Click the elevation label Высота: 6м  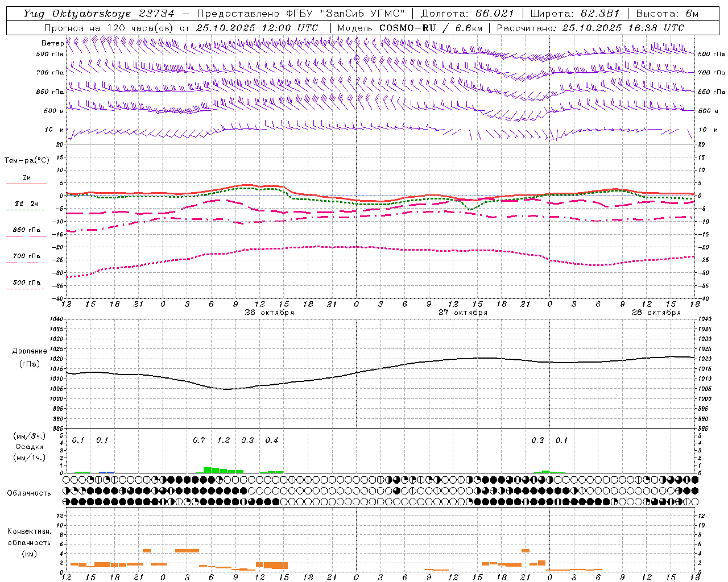(668, 14)
